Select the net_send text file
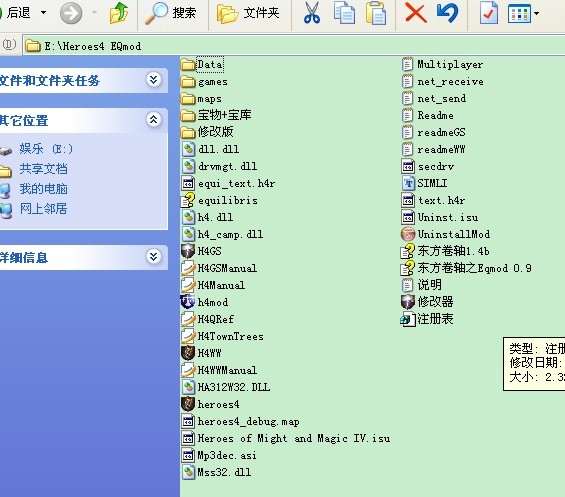Image resolution: width=565 pixels, height=497 pixels. coord(434,98)
